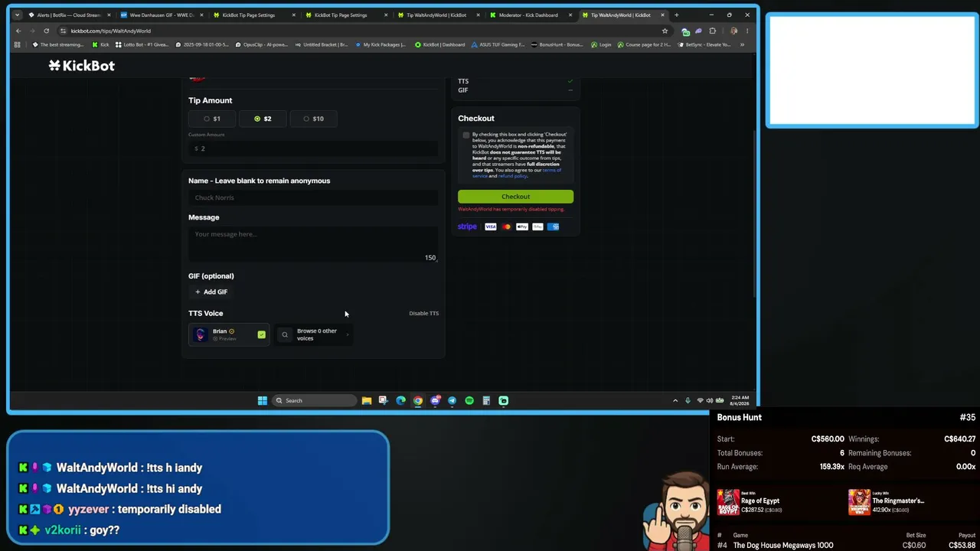Viewport: 980px width, 551px height.
Task: Bookmark this page with the star
Action: click(x=665, y=31)
